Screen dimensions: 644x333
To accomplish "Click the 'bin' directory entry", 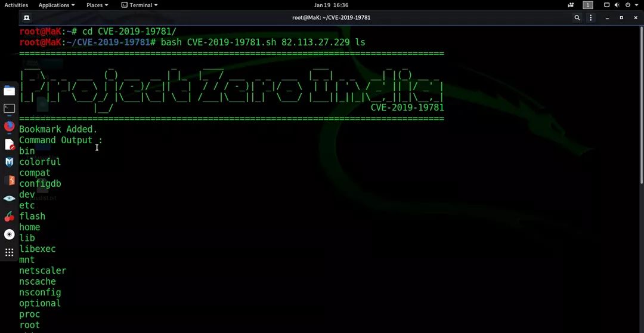I will pyautogui.click(x=27, y=151).
